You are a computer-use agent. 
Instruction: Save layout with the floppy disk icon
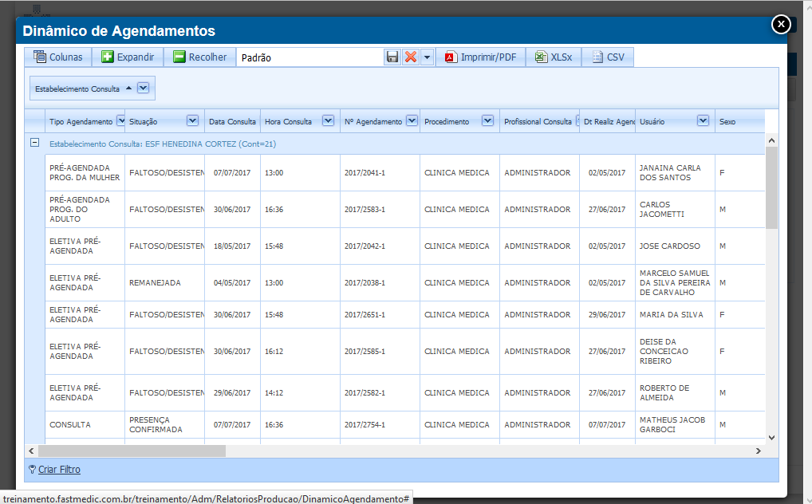pos(392,57)
